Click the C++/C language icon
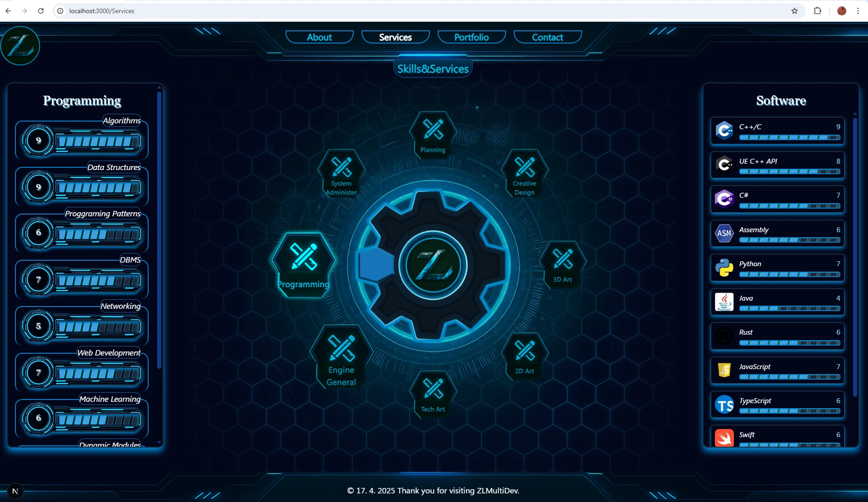 (724, 131)
